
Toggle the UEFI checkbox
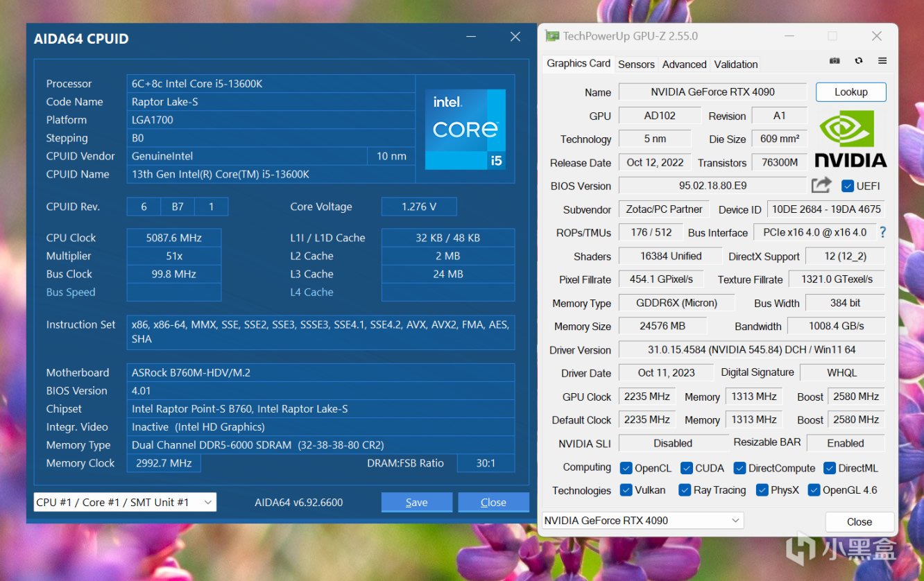pyautogui.click(x=847, y=186)
